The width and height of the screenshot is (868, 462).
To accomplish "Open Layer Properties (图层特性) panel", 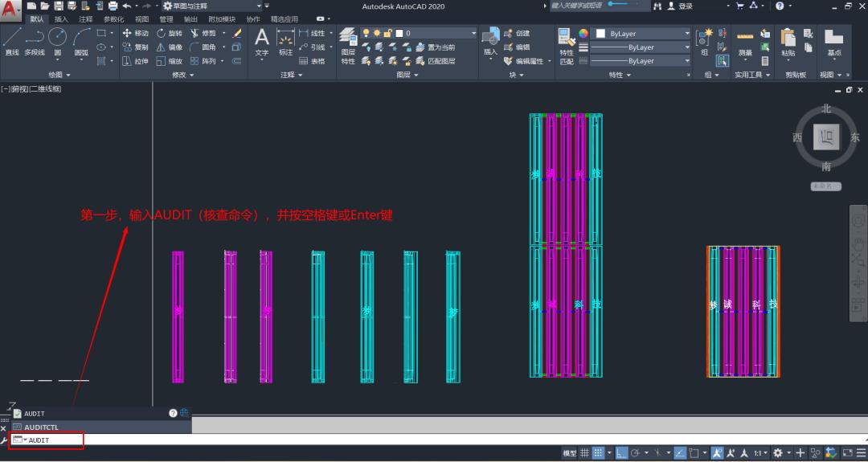I will (x=347, y=46).
